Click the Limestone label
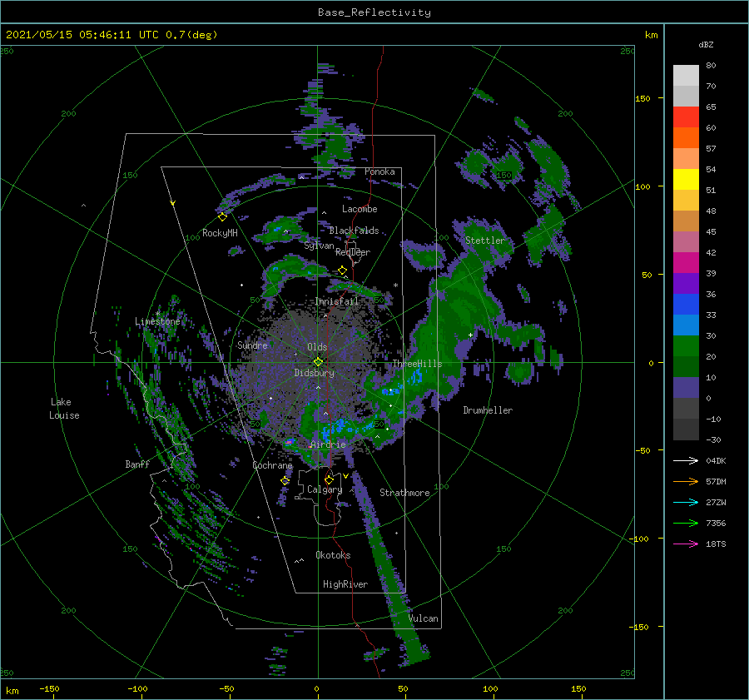This screenshot has height=700, width=749. [x=157, y=321]
